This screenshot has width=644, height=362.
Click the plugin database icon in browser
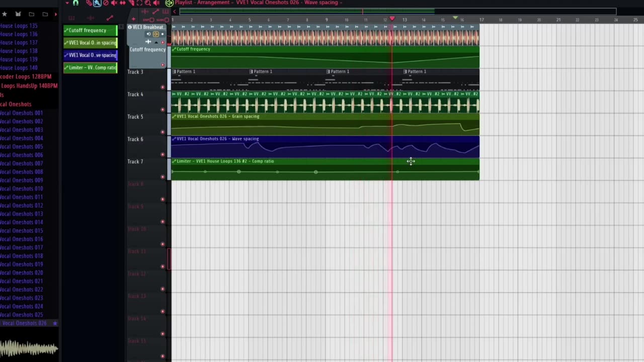[x=18, y=14]
